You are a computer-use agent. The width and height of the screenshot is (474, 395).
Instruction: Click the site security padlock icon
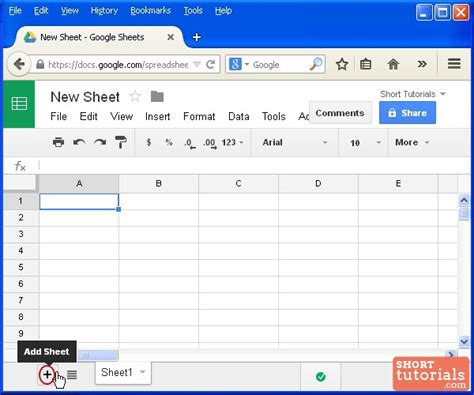[40, 64]
